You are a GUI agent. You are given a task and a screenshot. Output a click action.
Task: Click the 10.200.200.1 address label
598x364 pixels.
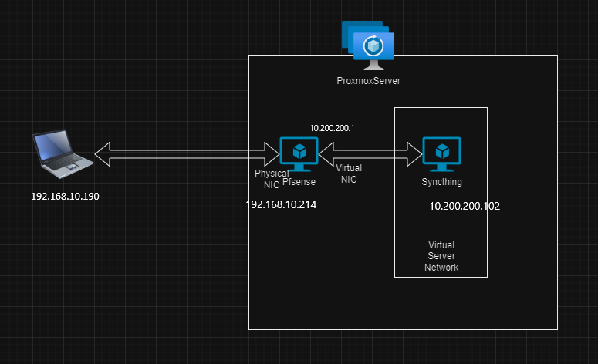pyautogui.click(x=332, y=128)
